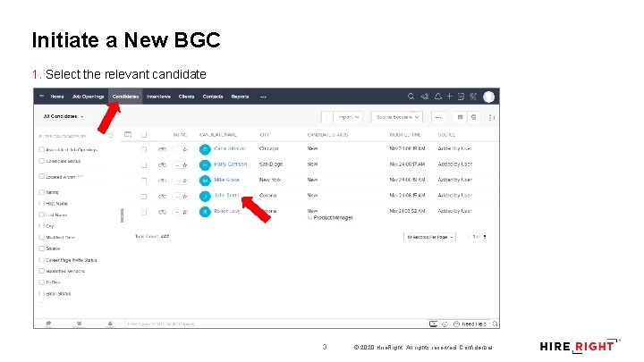
Task: Tick the checkbox for Mike Grace row
Action: pos(144,181)
